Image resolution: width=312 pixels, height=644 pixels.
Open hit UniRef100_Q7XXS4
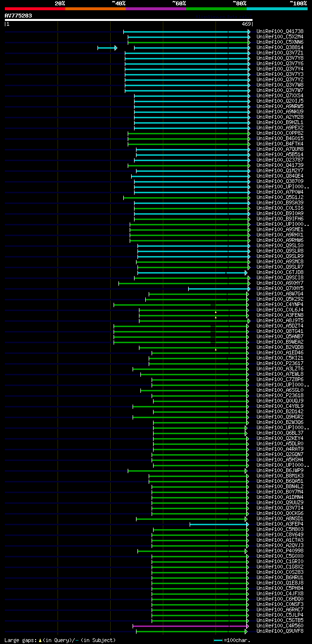point(280,95)
